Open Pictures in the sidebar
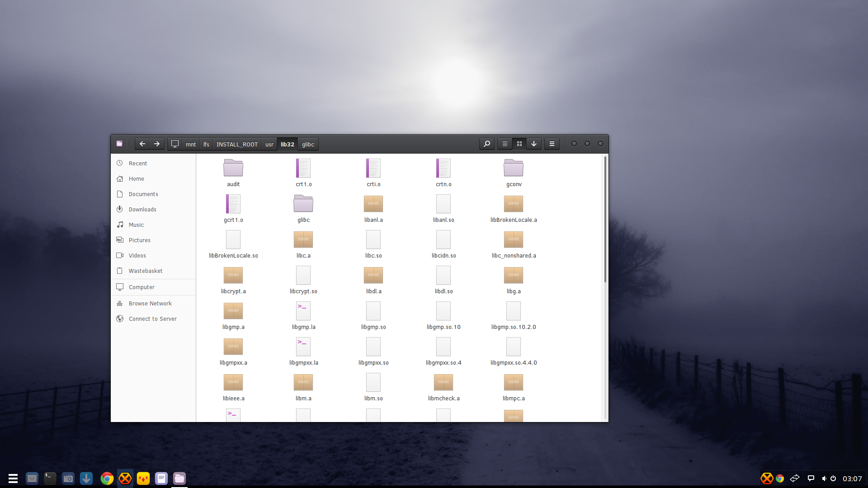This screenshot has width=868, height=488. point(153,240)
